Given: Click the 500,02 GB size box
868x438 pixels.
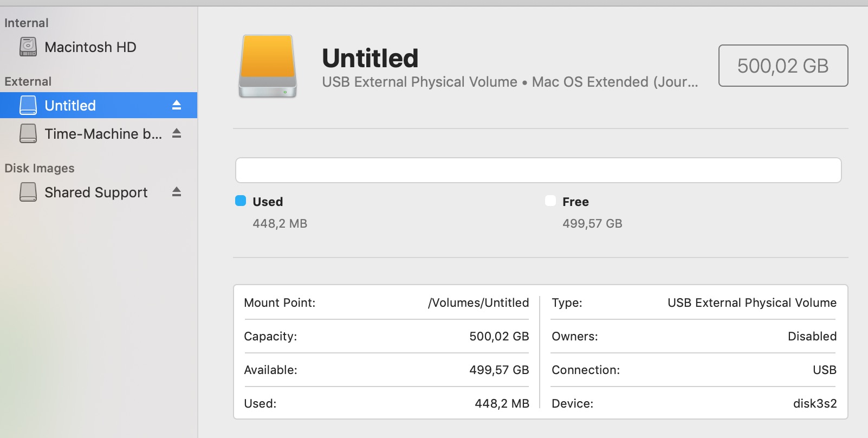Looking at the screenshot, I should click(x=783, y=66).
